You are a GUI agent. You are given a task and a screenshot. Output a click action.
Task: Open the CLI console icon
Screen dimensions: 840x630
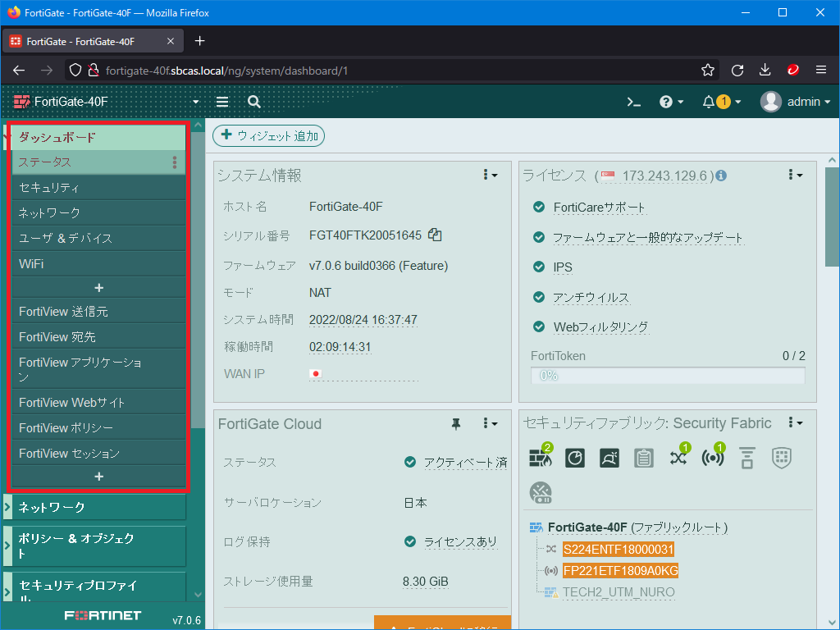tap(634, 102)
